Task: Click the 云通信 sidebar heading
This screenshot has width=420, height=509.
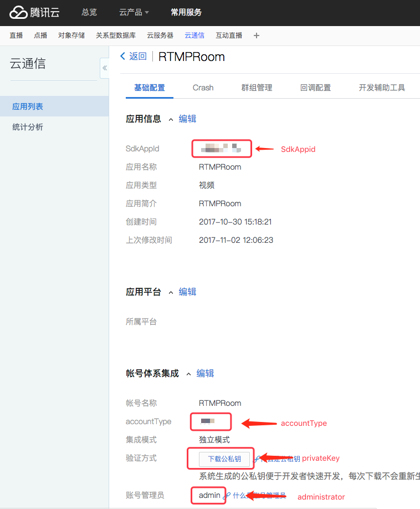Action: [28, 63]
